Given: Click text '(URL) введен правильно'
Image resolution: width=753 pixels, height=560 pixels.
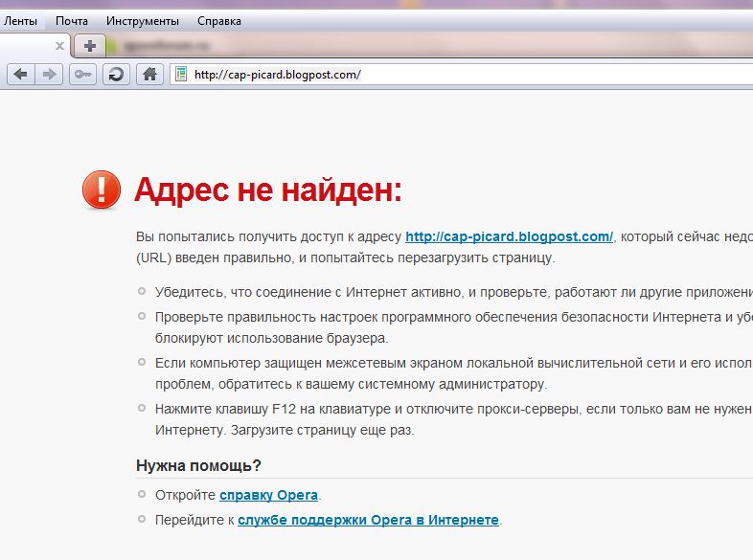Looking at the screenshot, I should pyautogui.click(x=215, y=258).
